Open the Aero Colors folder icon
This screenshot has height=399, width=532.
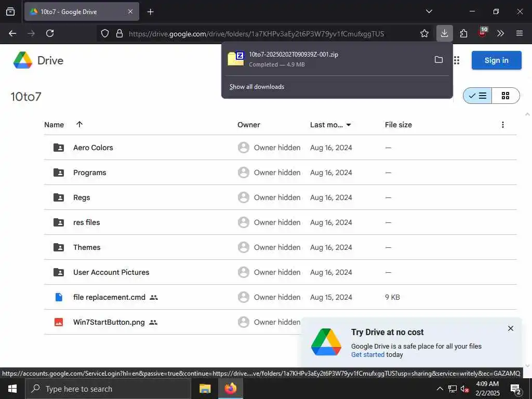(59, 148)
